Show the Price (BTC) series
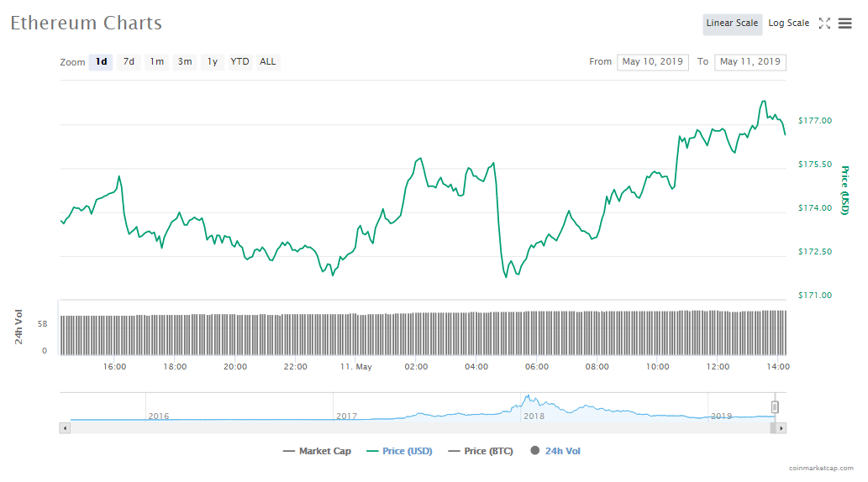Image resolution: width=868 pixels, height=482 pixels. click(483, 451)
